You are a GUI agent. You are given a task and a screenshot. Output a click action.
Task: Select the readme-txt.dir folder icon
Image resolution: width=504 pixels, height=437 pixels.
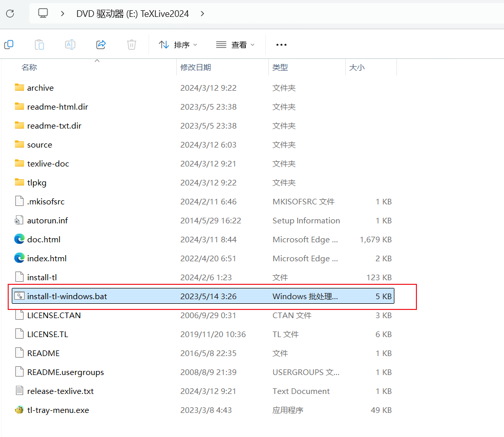point(19,126)
